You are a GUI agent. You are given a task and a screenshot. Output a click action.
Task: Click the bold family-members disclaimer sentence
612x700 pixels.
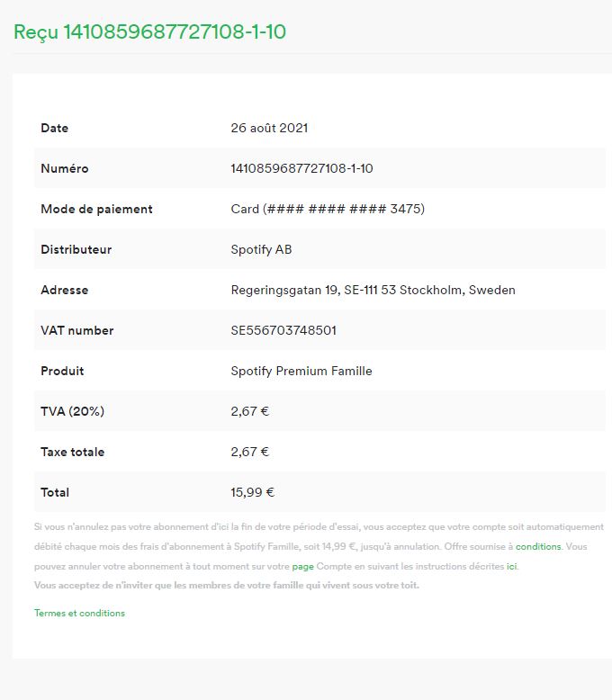[227, 585]
